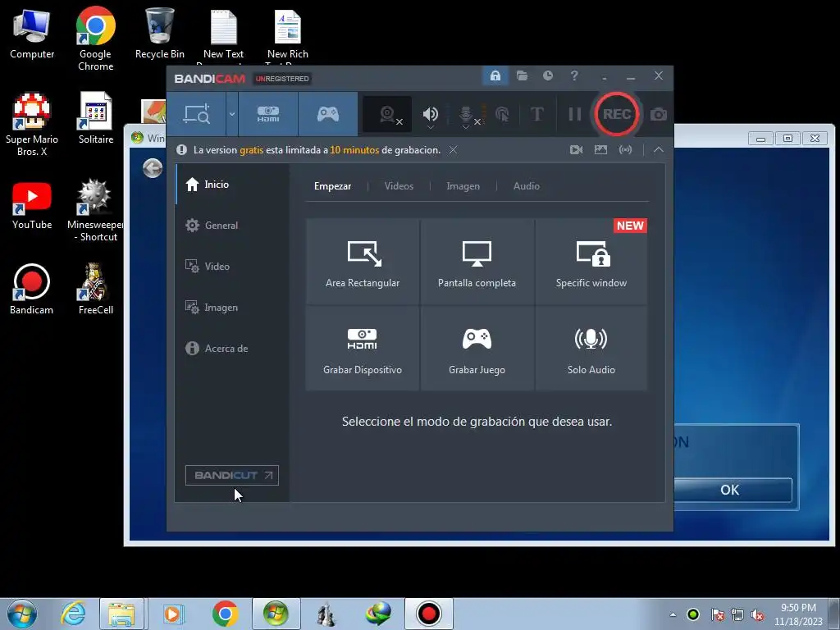This screenshot has width=840, height=630.
Task: Open Windows Media Player from taskbar
Action: pyautogui.click(x=172, y=614)
